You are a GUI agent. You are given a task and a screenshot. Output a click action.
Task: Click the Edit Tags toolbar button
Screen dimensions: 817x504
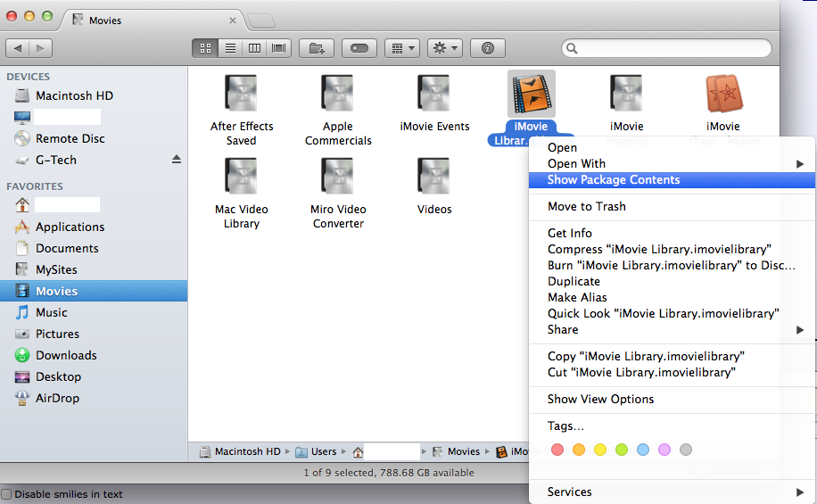pos(359,48)
